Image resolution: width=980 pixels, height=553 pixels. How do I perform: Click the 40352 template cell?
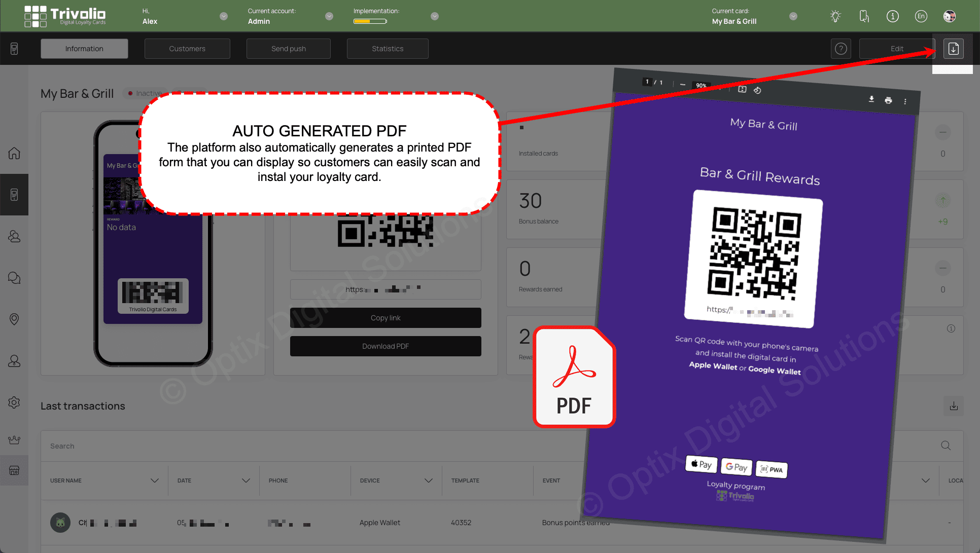(461, 523)
